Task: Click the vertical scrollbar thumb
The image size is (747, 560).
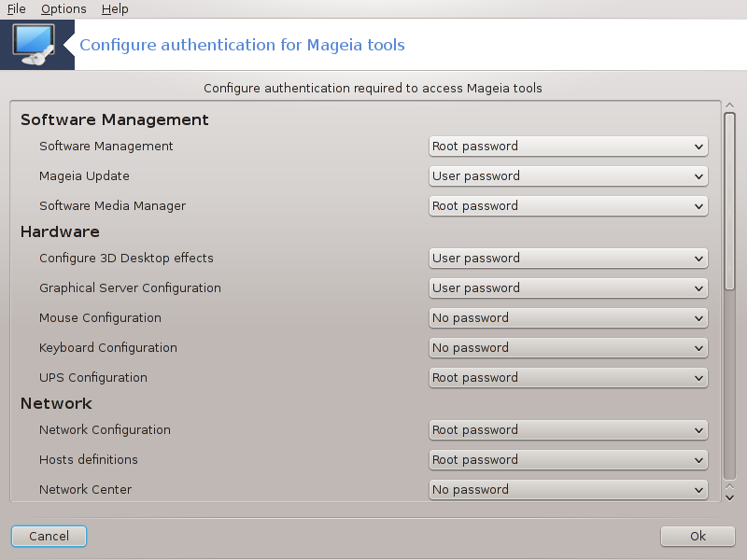Action: pyautogui.click(x=729, y=201)
